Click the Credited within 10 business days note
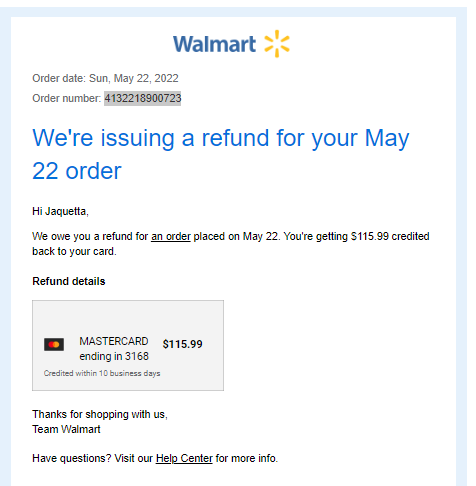 click(x=102, y=373)
